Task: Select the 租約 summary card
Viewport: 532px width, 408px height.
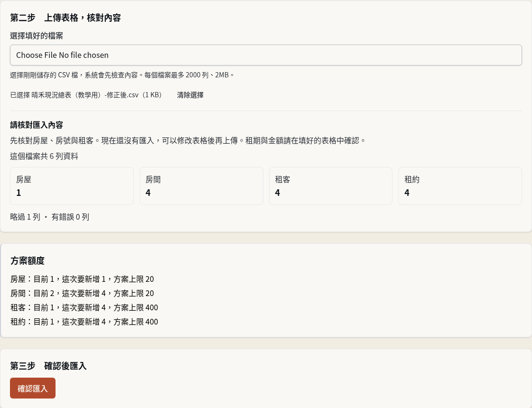Action: 460,186
